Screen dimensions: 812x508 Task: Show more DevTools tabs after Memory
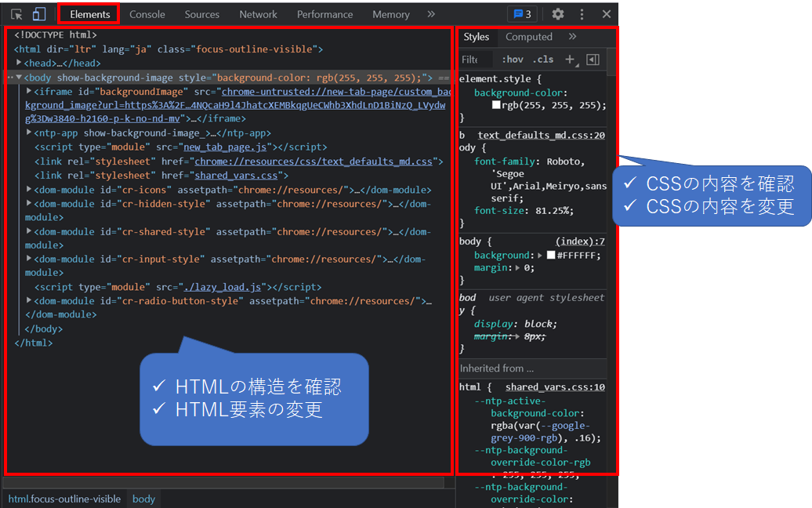click(x=431, y=14)
